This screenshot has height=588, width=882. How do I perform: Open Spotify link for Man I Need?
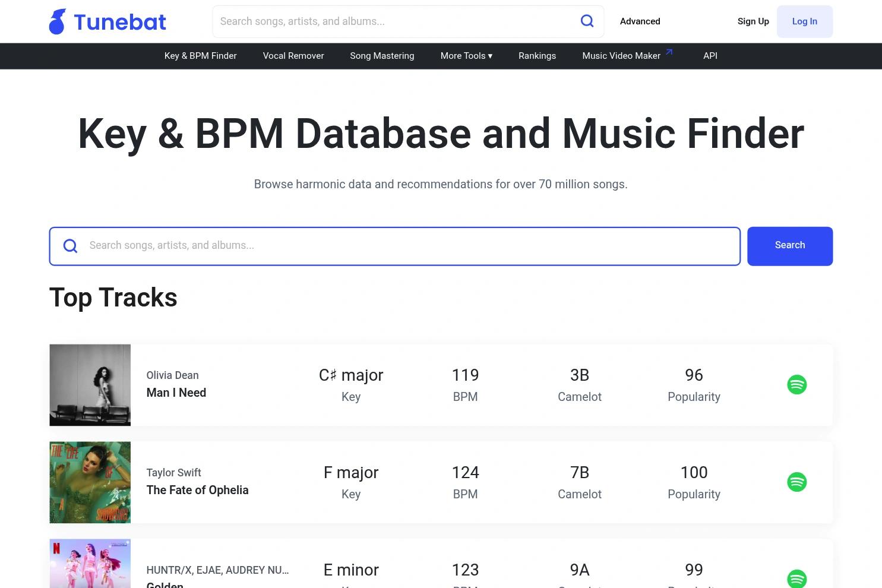pos(796,385)
